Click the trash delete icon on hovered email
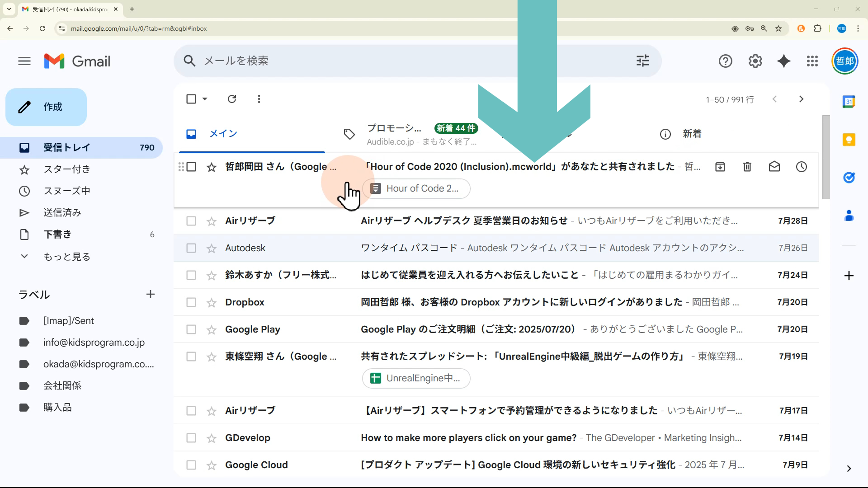This screenshot has height=488, width=868. pyautogui.click(x=747, y=167)
